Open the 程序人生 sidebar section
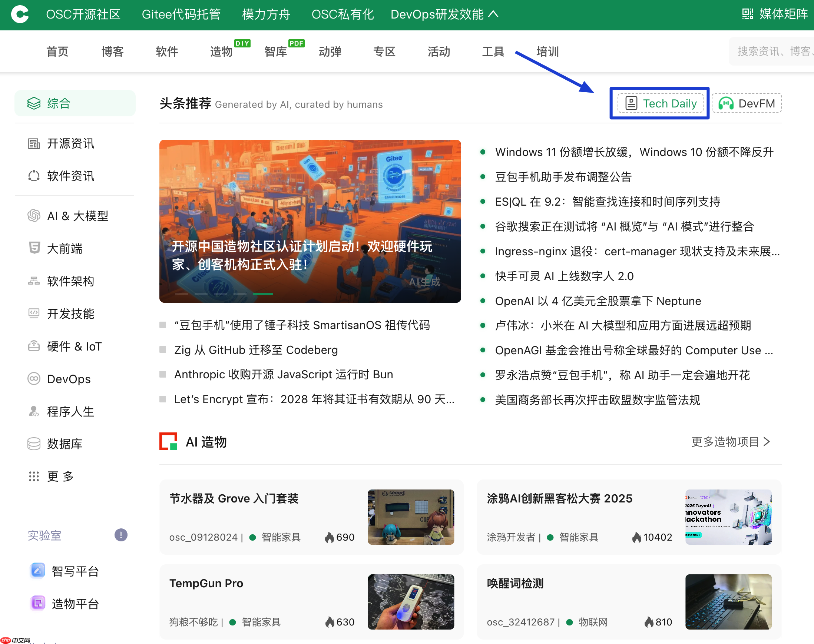 pos(70,411)
